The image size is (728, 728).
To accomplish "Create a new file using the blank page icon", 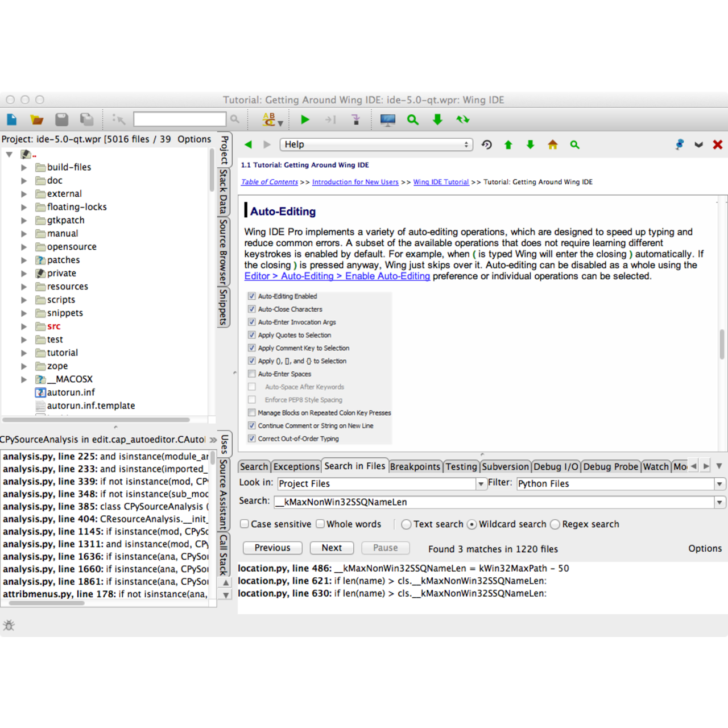I will [11, 119].
